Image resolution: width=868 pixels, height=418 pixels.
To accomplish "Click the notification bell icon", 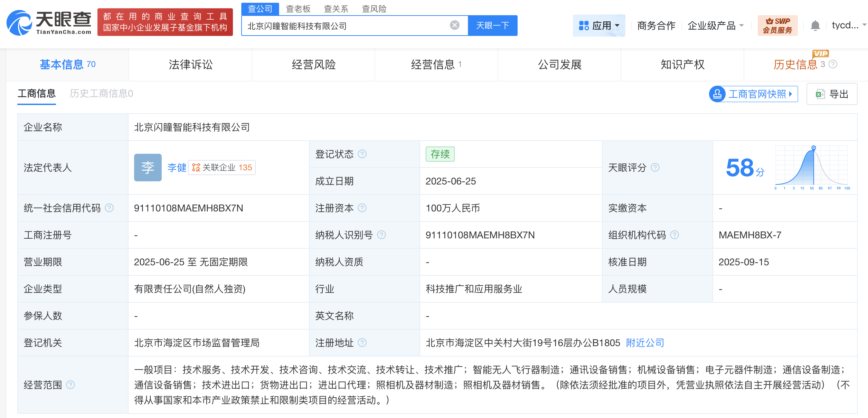I will click(815, 25).
